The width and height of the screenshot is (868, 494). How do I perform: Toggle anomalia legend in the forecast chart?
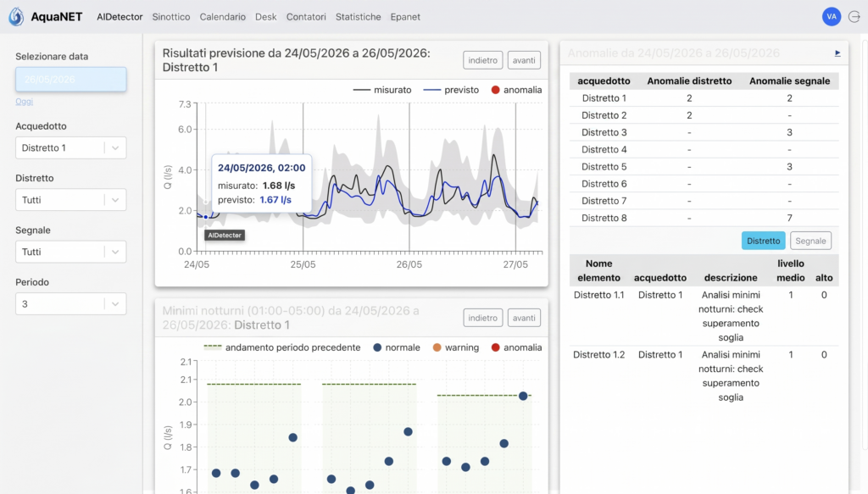click(x=516, y=90)
